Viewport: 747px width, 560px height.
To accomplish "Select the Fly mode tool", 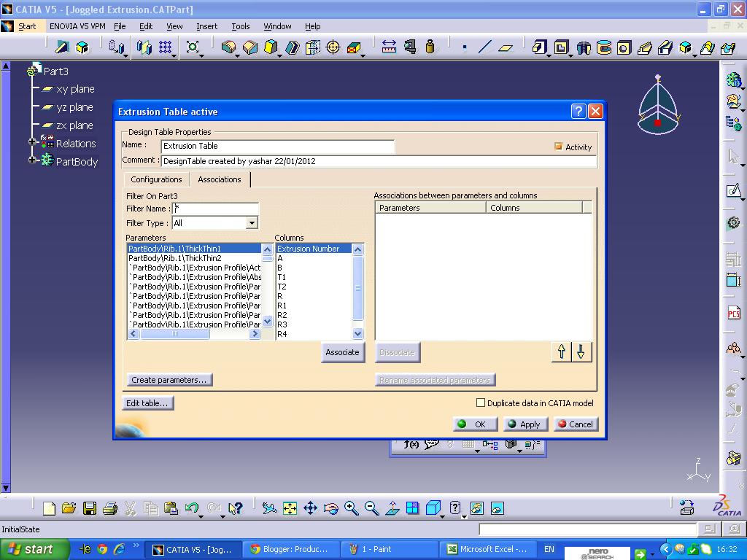I will [270, 507].
